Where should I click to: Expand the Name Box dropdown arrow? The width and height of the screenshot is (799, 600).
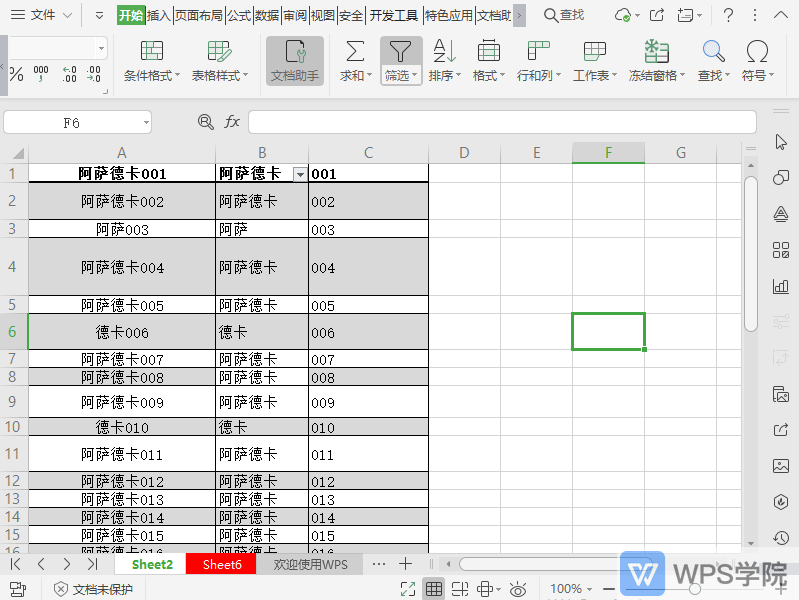point(146,122)
